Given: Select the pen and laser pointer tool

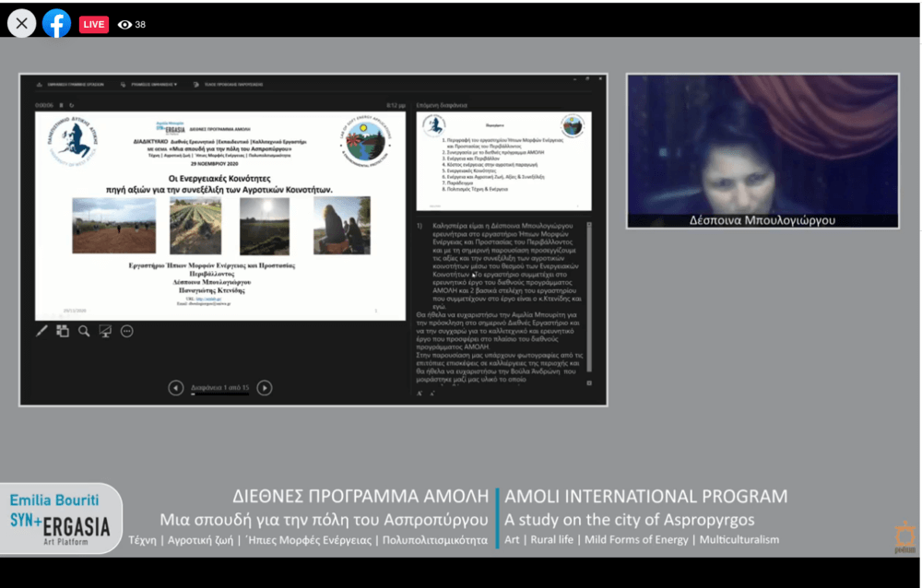Looking at the screenshot, I should coord(41,331).
